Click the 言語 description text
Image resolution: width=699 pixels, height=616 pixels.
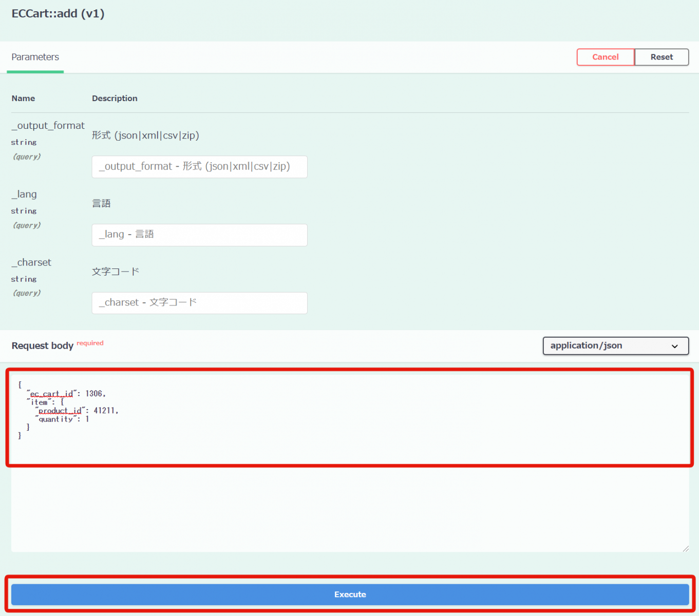(x=101, y=203)
